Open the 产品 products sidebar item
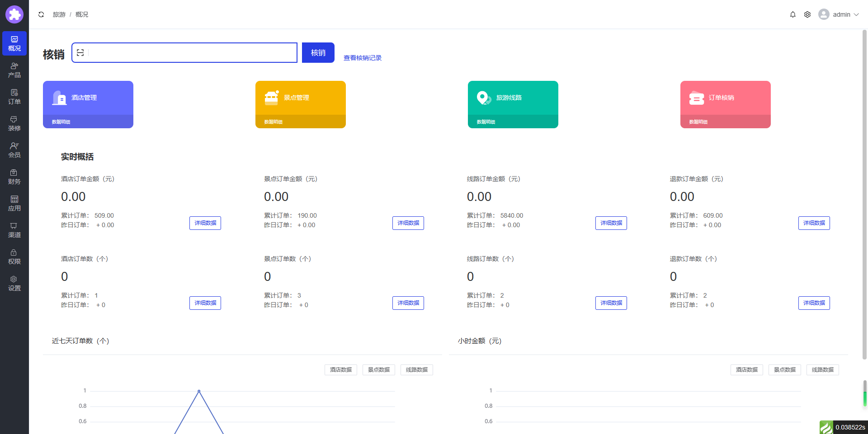 [14, 70]
